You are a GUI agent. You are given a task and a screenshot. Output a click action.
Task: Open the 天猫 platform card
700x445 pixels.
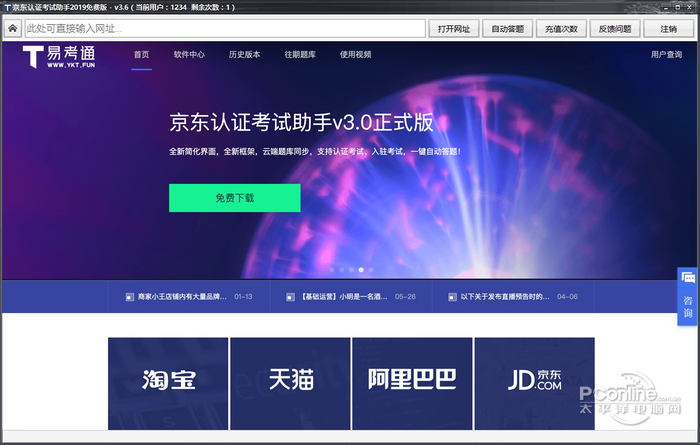[290, 384]
